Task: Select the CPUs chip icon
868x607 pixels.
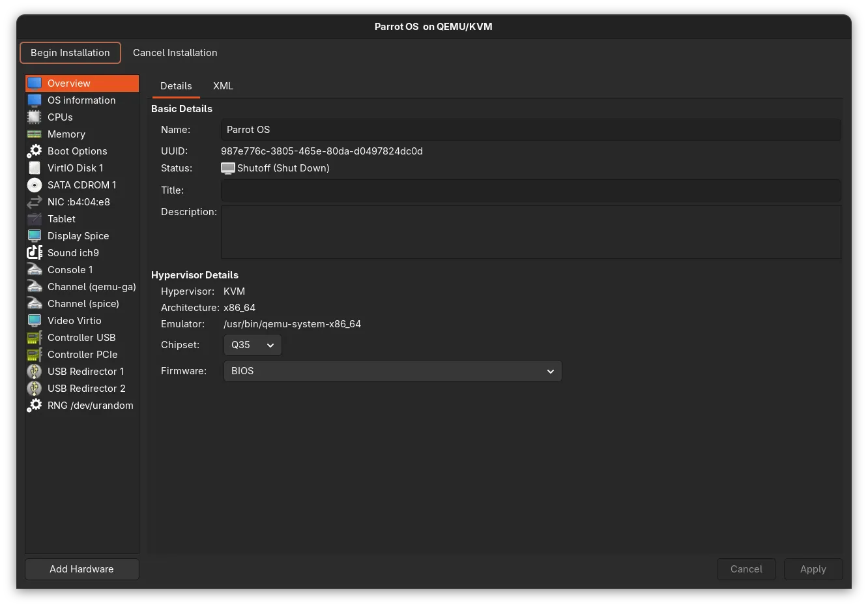Action: [35, 117]
